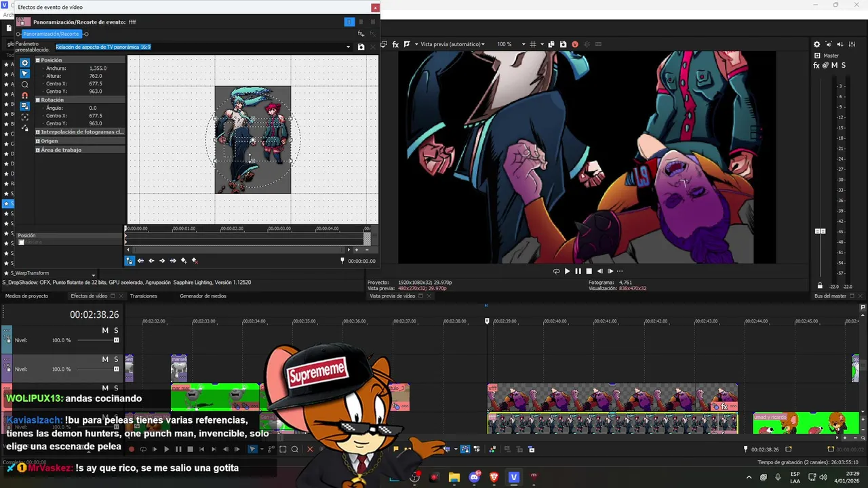Click the Master volume fader handle
This screenshot has width=868, height=488.
[x=820, y=231]
